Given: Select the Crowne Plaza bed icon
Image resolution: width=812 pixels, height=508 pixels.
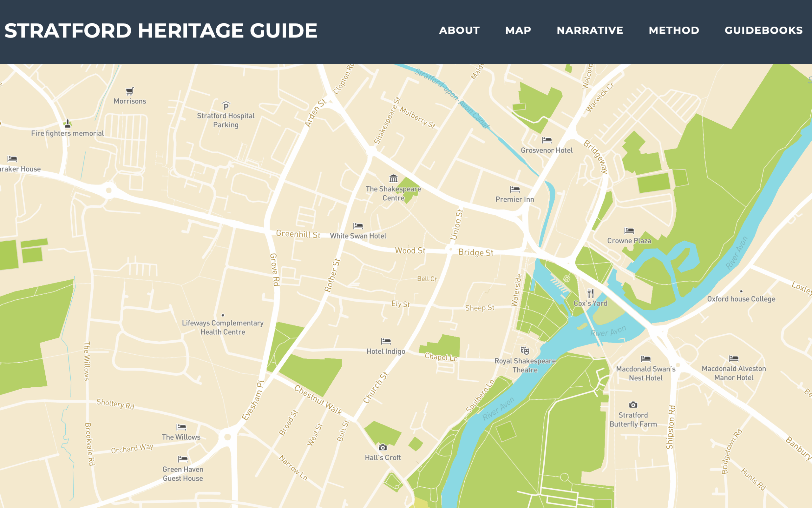Looking at the screenshot, I should point(629,231).
